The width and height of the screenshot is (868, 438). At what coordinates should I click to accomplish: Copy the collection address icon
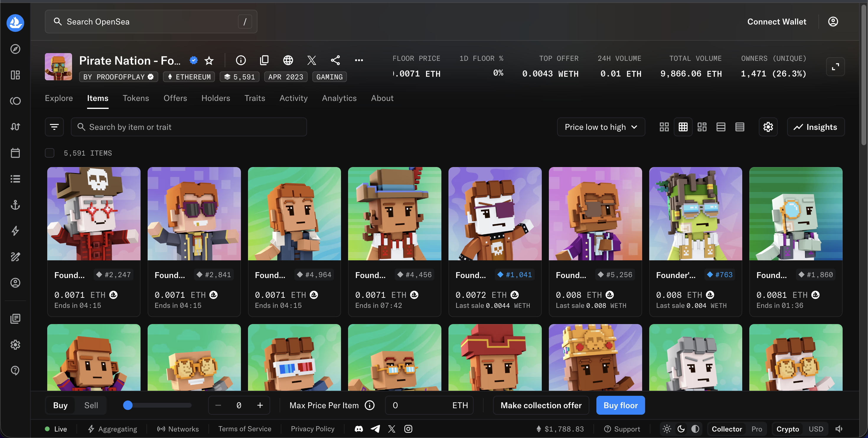[x=265, y=60]
